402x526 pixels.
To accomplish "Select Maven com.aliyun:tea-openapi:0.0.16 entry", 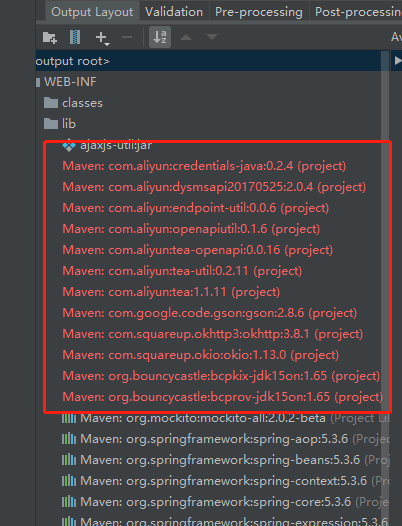I will [x=198, y=250].
